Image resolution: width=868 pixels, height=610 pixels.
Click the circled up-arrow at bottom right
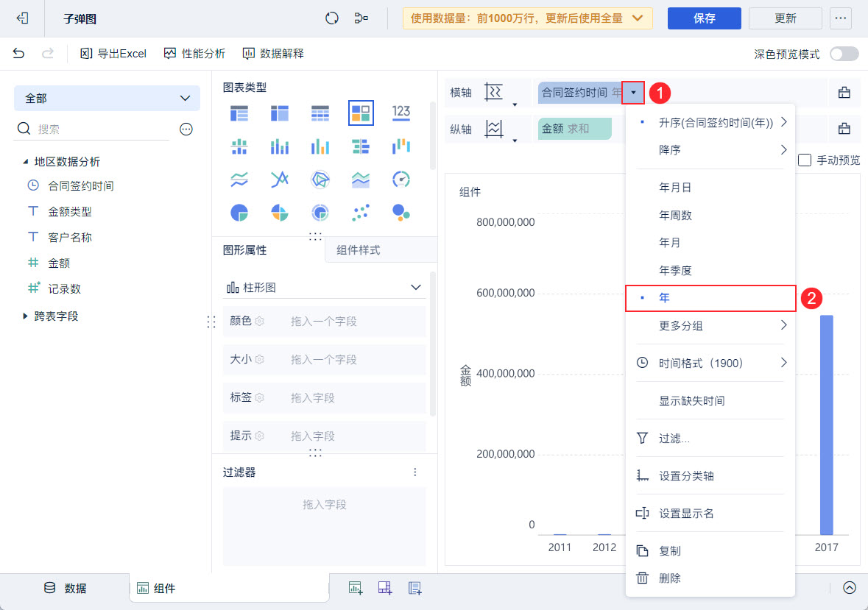(x=850, y=588)
